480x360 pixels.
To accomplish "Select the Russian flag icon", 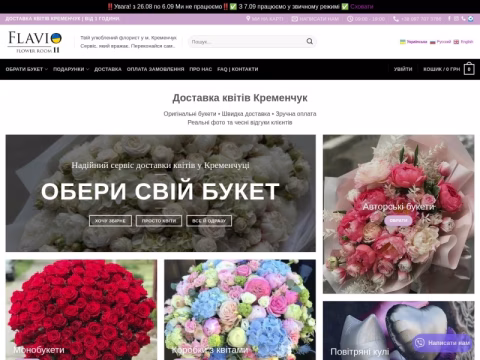I will click(433, 42).
